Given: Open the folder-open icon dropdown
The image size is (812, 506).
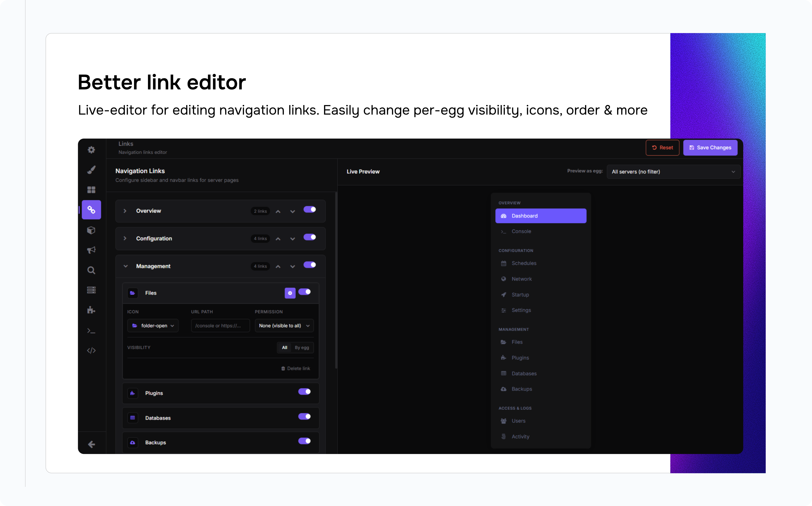Looking at the screenshot, I should tap(153, 326).
